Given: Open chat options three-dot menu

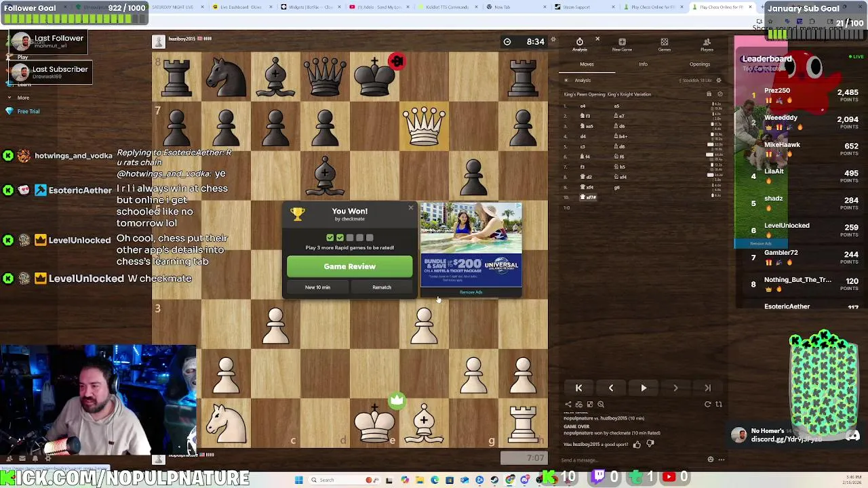Looking at the screenshot, I should (722, 460).
